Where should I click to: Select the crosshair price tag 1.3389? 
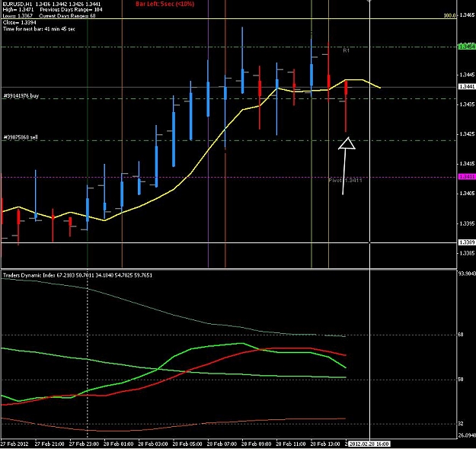click(x=467, y=242)
